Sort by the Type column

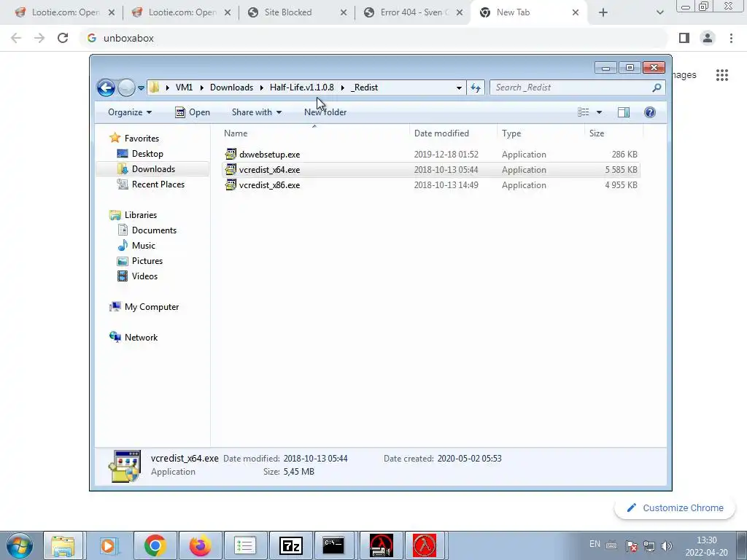click(541, 133)
